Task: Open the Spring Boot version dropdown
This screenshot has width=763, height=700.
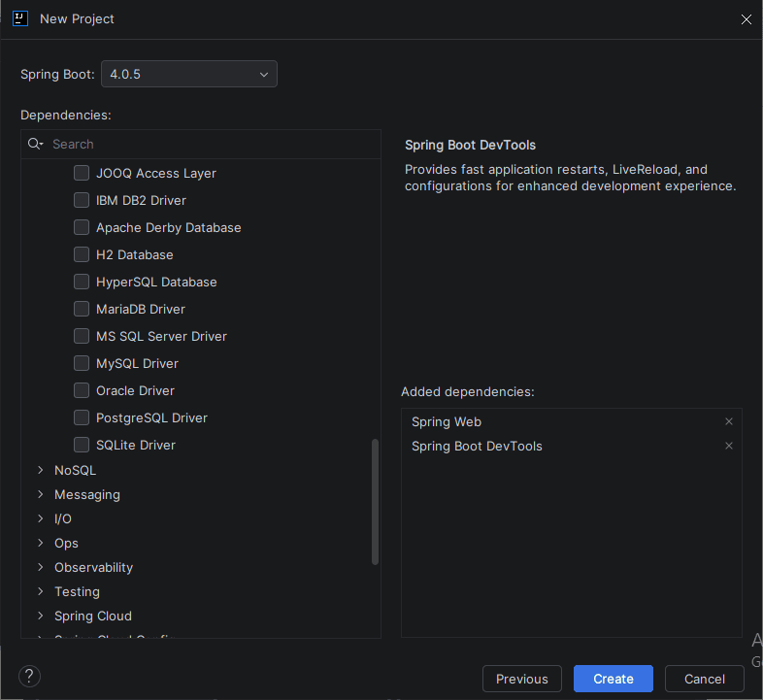Action: [x=189, y=74]
